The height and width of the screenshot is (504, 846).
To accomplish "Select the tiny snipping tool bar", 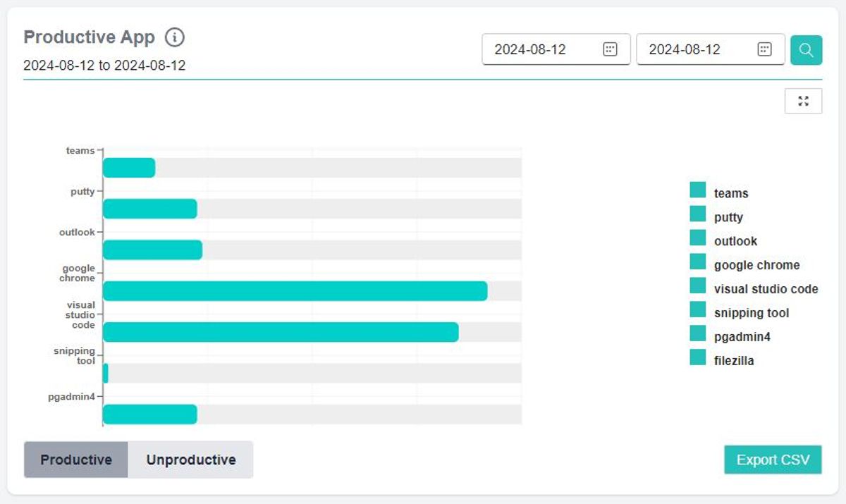I will (x=105, y=374).
